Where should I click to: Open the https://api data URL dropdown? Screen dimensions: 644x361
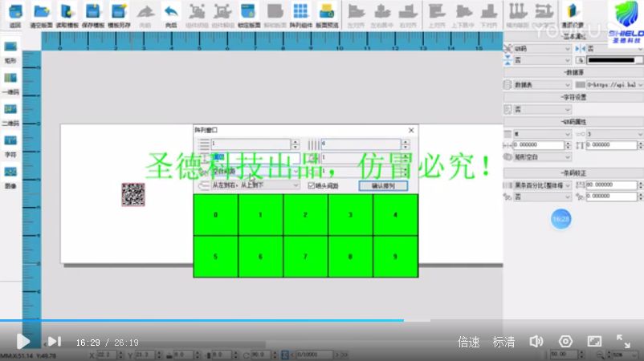click(615, 85)
